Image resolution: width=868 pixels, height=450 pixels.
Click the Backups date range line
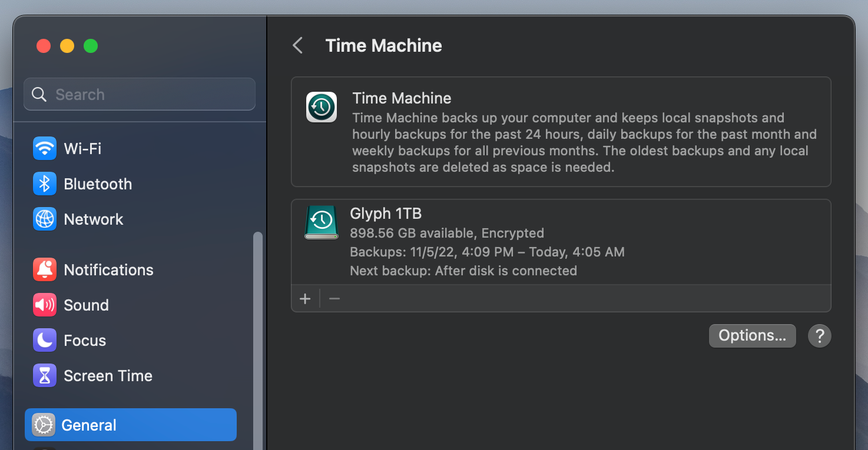(x=487, y=252)
